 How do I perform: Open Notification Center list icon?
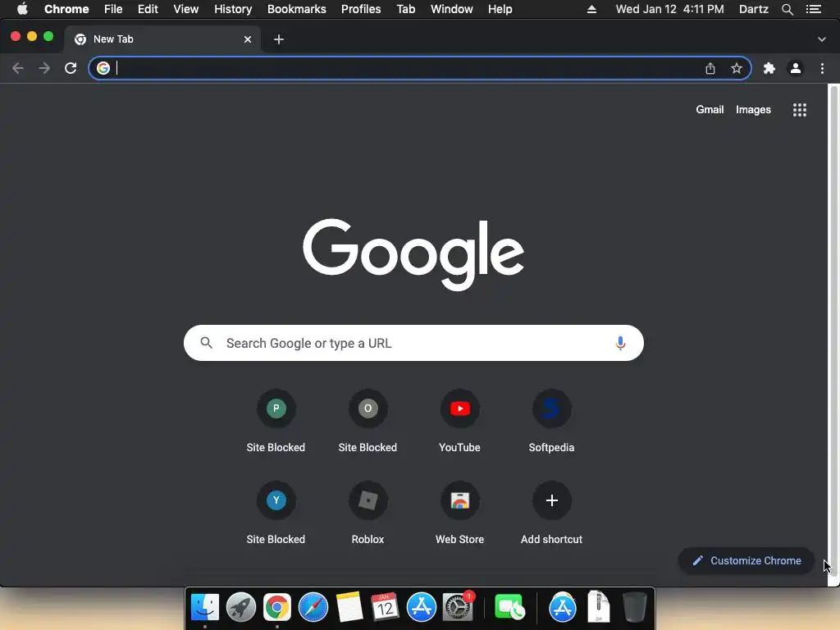pyautogui.click(x=814, y=9)
